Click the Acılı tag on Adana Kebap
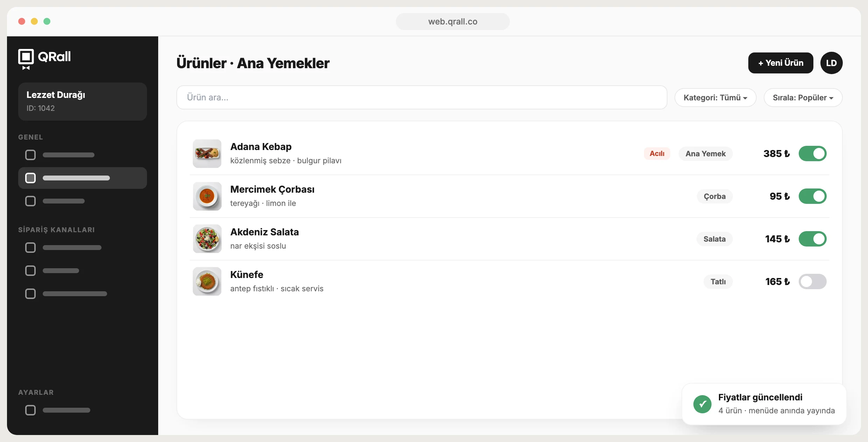Viewport: 868px width, 442px height. tap(657, 154)
